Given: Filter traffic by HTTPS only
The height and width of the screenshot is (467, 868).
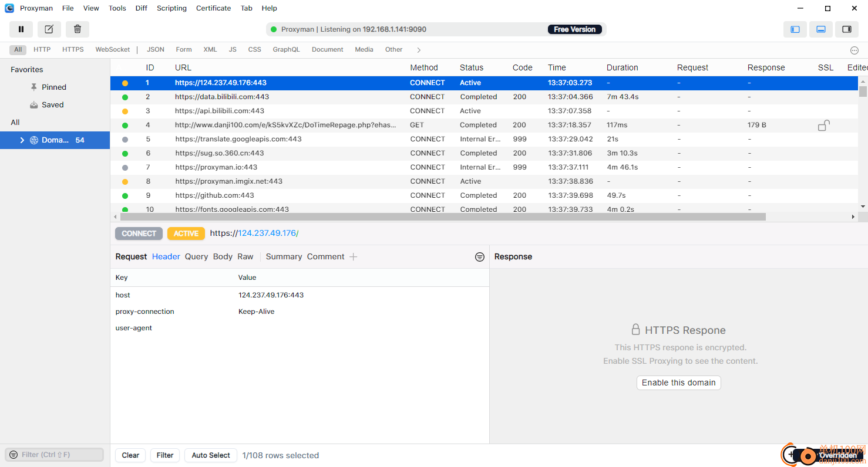Looking at the screenshot, I should 73,50.
